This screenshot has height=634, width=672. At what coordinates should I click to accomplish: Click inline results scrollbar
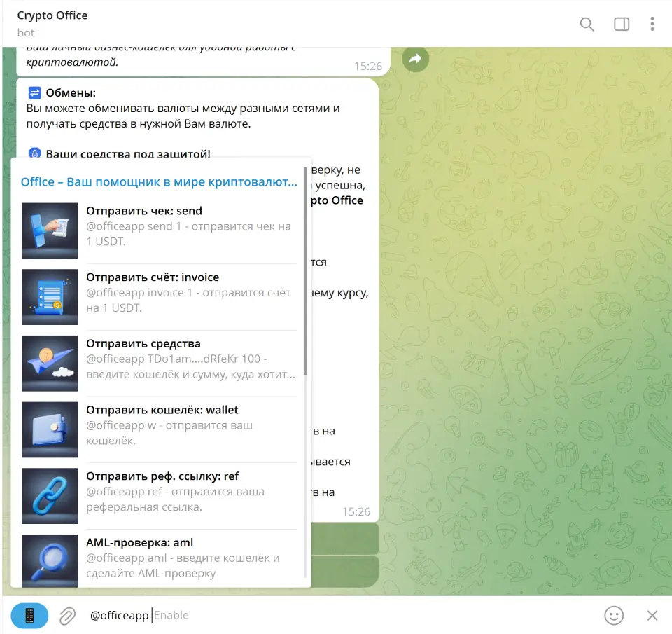tap(306, 271)
